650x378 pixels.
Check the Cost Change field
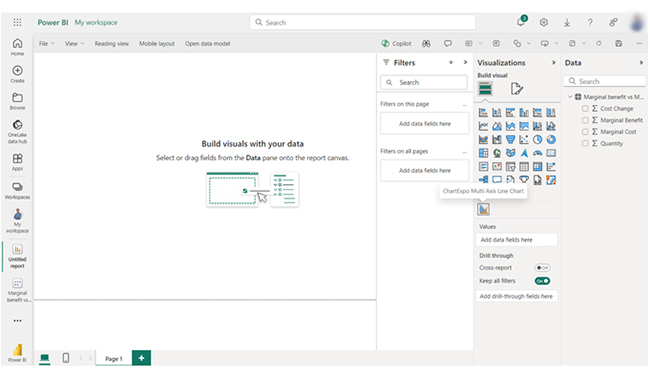(x=585, y=109)
